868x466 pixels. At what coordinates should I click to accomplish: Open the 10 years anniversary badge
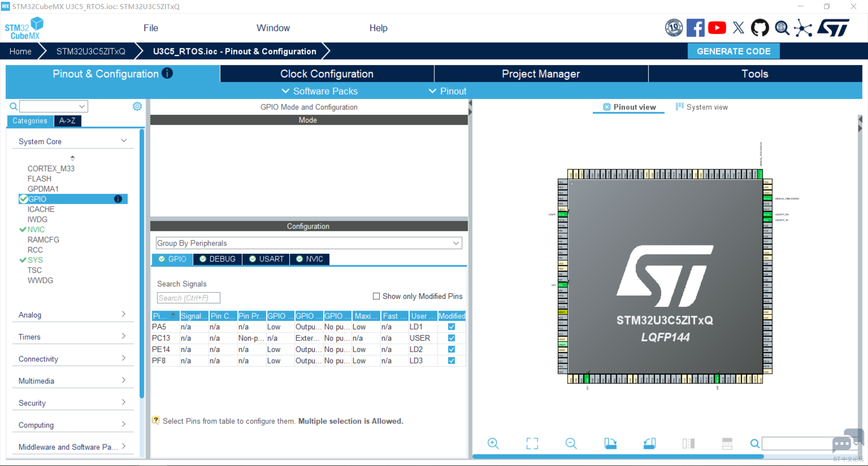[674, 28]
